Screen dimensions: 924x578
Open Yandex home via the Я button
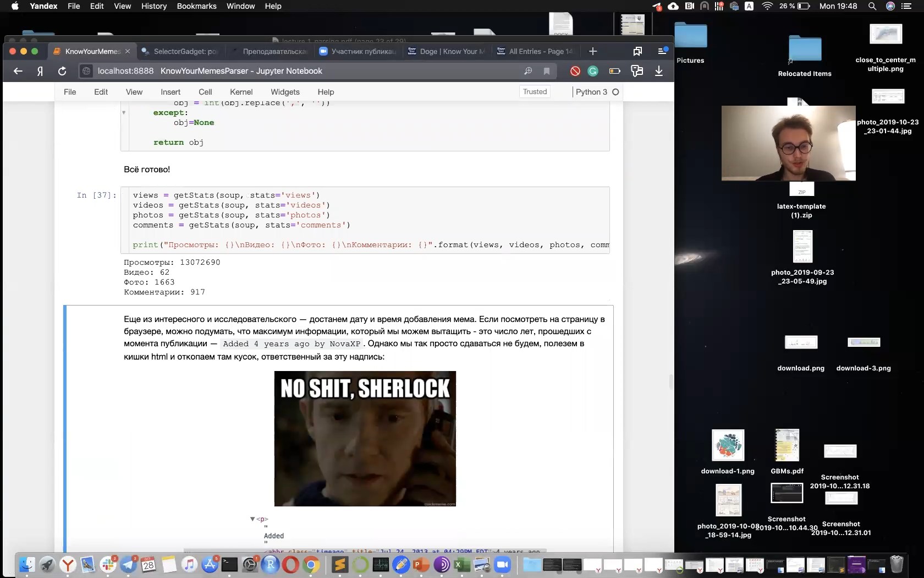tap(40, 71)
